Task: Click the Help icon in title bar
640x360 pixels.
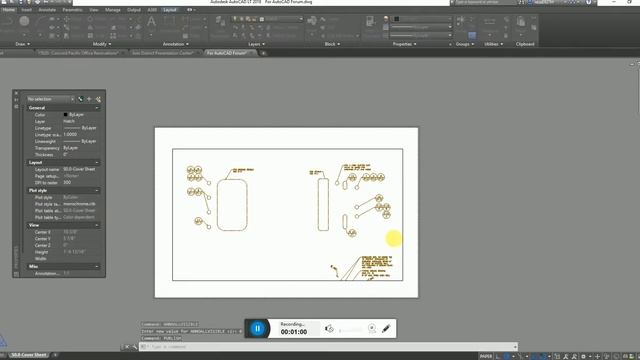Action: click(589, 2)
